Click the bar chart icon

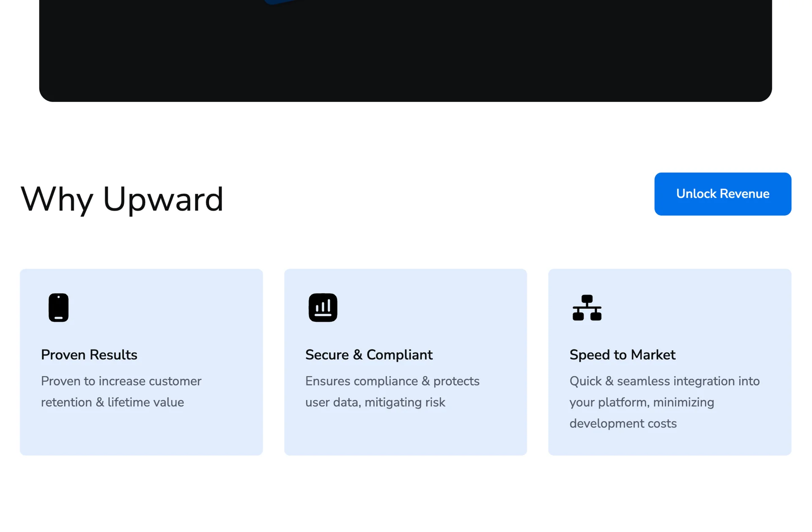323,307
